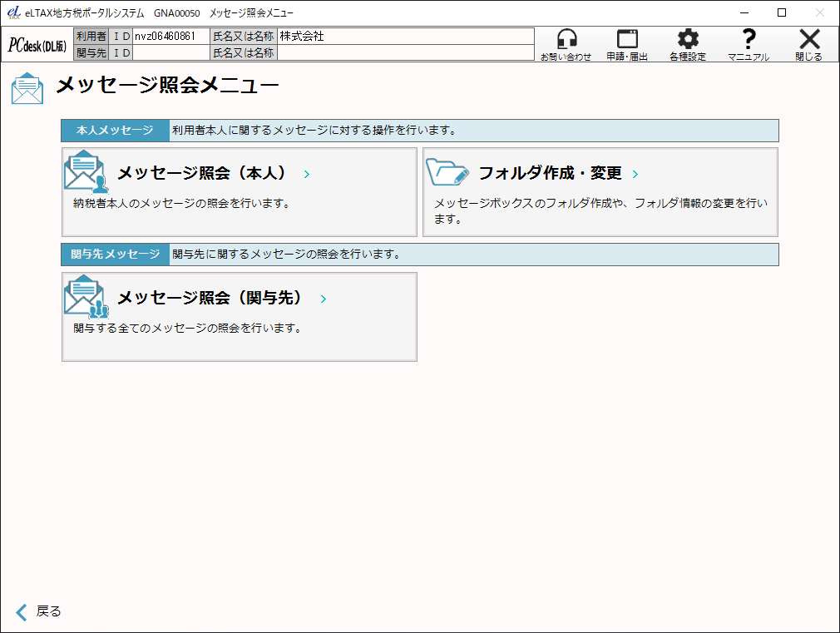
Task: Click the メッセージ照会メニュー page heading
Action: 167,85
